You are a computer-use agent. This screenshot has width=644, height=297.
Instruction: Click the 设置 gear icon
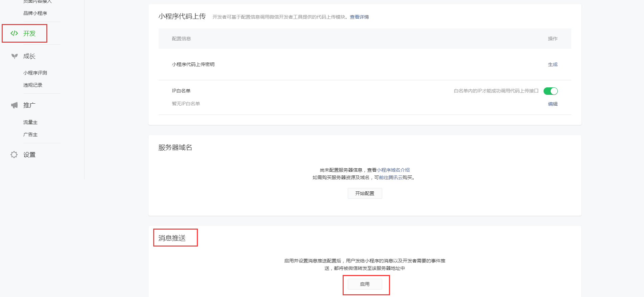(x=14, y=155)
